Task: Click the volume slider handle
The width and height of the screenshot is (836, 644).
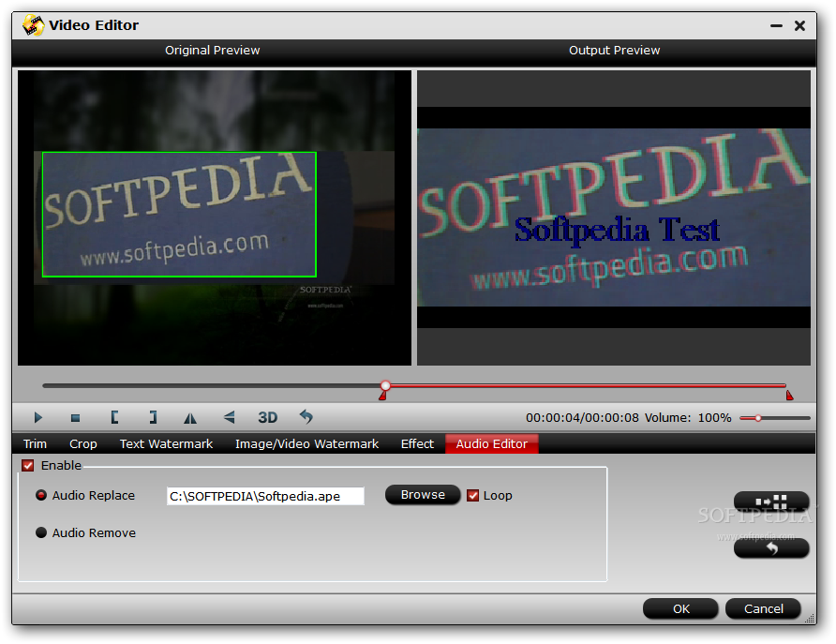Action: [757, 418]
